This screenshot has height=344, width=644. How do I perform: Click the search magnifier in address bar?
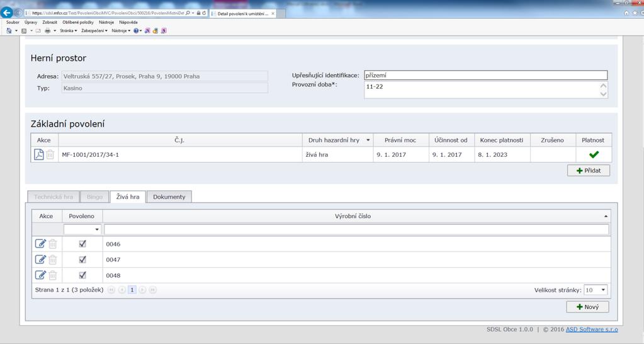(x=188, y=13)
